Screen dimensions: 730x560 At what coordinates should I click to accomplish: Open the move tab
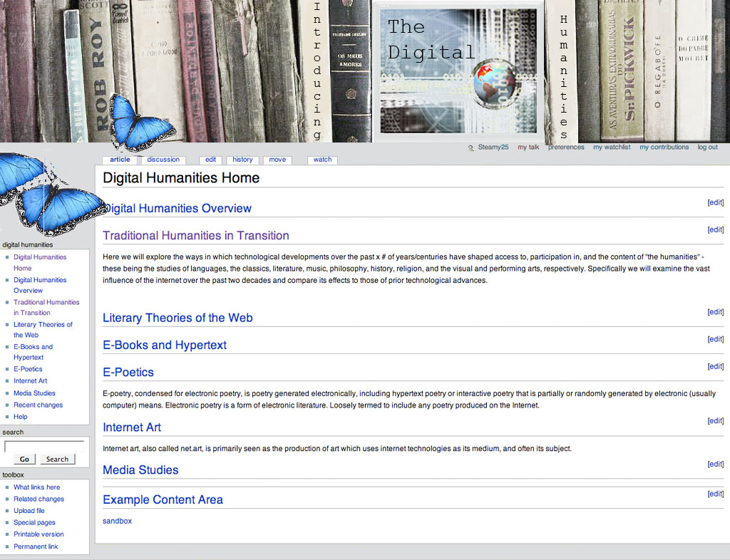point(277,160)
